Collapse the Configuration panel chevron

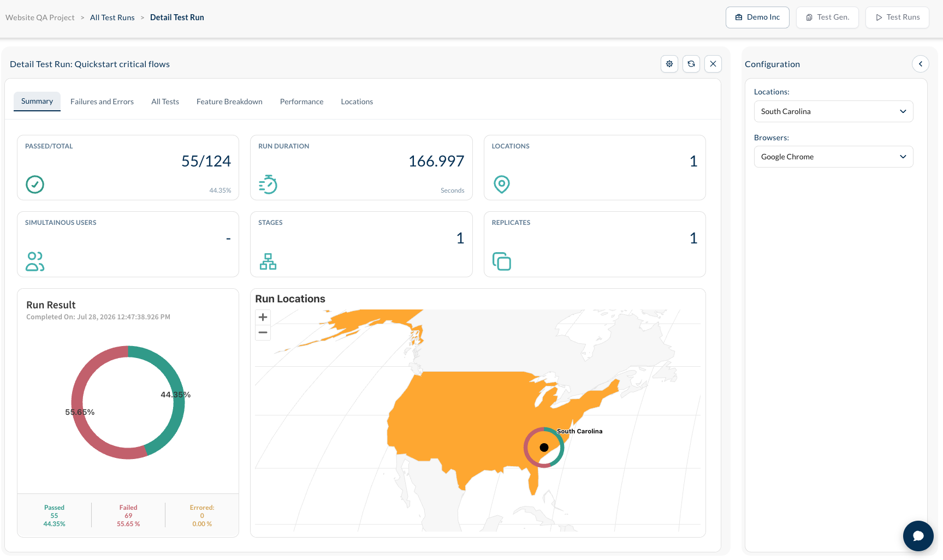(x=921, y=64)
